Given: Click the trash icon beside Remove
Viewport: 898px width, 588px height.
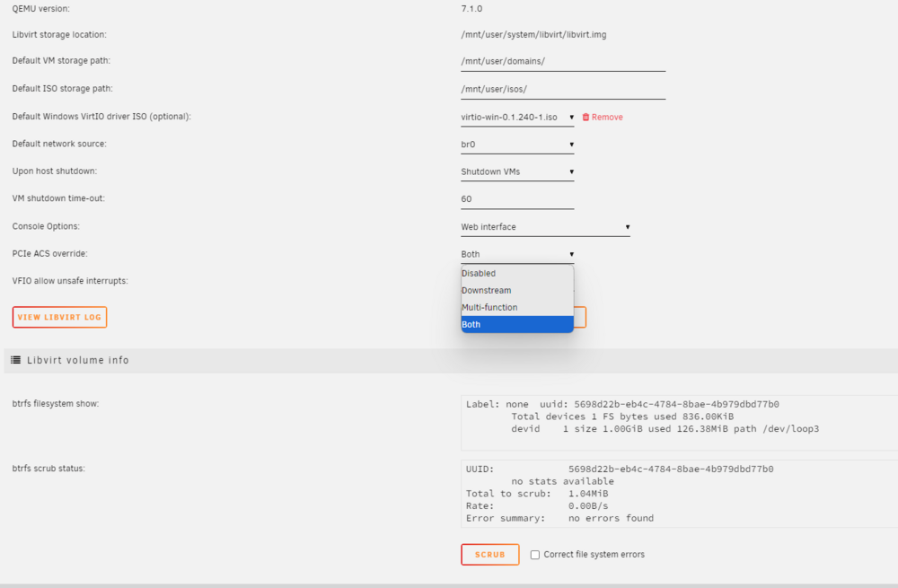Looking at the screenshot, I should coord(585,117).
